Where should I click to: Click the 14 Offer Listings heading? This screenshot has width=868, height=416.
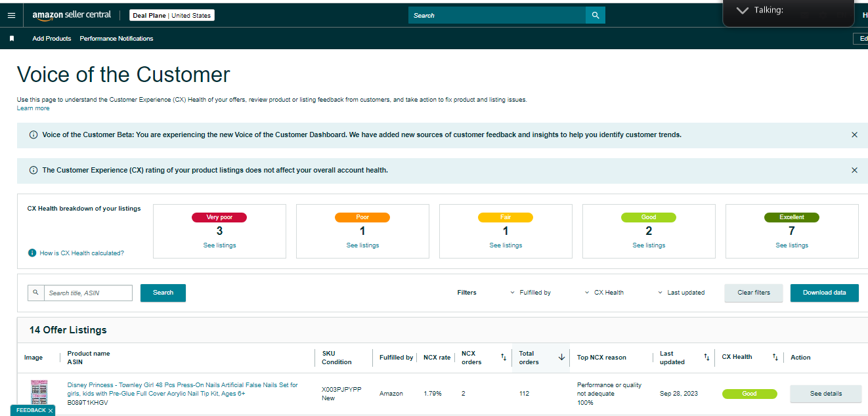pyautogui.click(x=68, y=330)
